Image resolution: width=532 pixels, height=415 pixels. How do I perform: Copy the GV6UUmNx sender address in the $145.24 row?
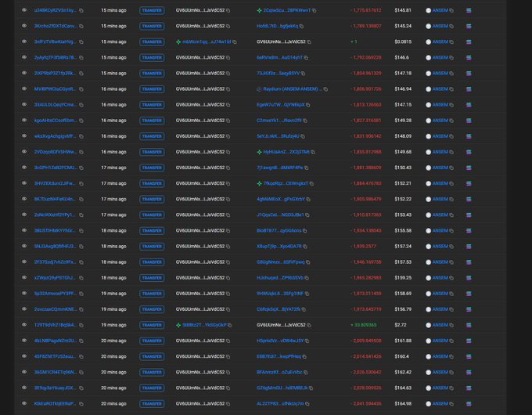click(x=228, y=26)
